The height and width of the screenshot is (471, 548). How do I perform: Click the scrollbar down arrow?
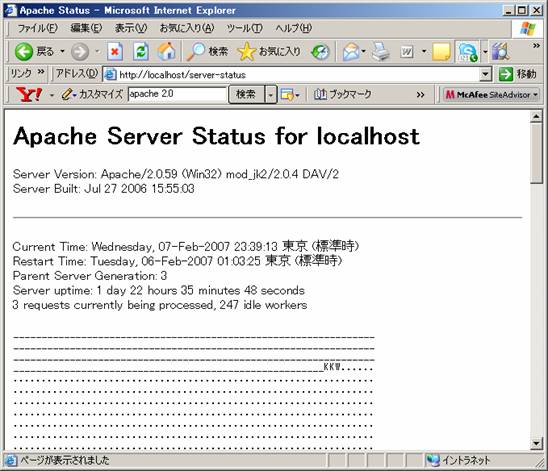click(536, 443)
